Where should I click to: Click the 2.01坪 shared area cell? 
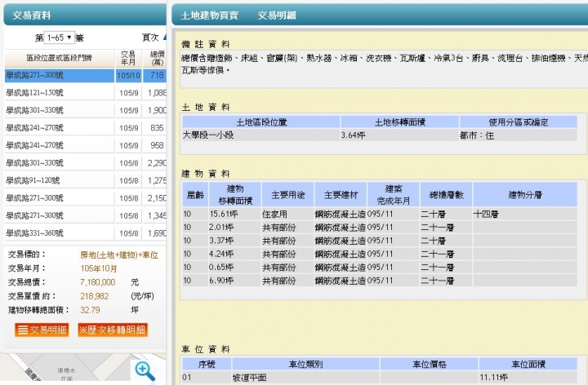[234, 228]
